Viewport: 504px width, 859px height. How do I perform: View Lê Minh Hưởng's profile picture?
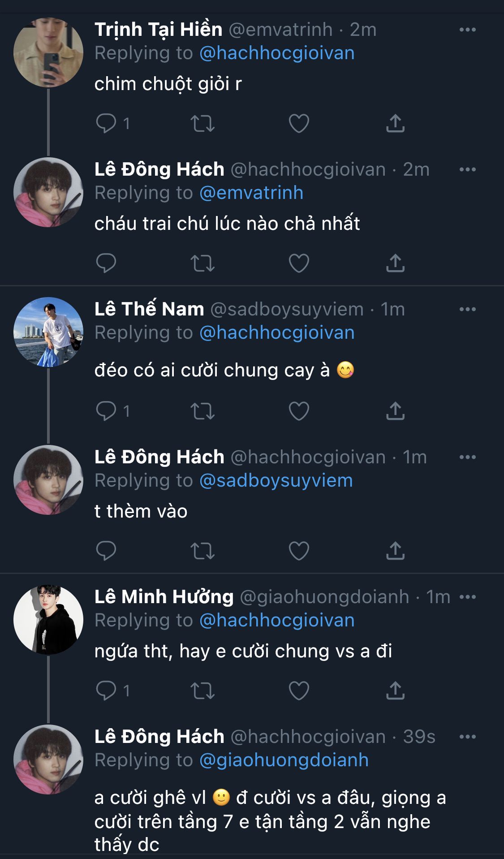(48, 620)
